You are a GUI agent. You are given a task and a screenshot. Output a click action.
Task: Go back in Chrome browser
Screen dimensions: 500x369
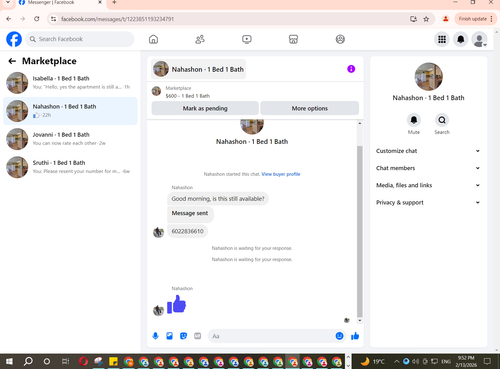(x=9, y=19)
